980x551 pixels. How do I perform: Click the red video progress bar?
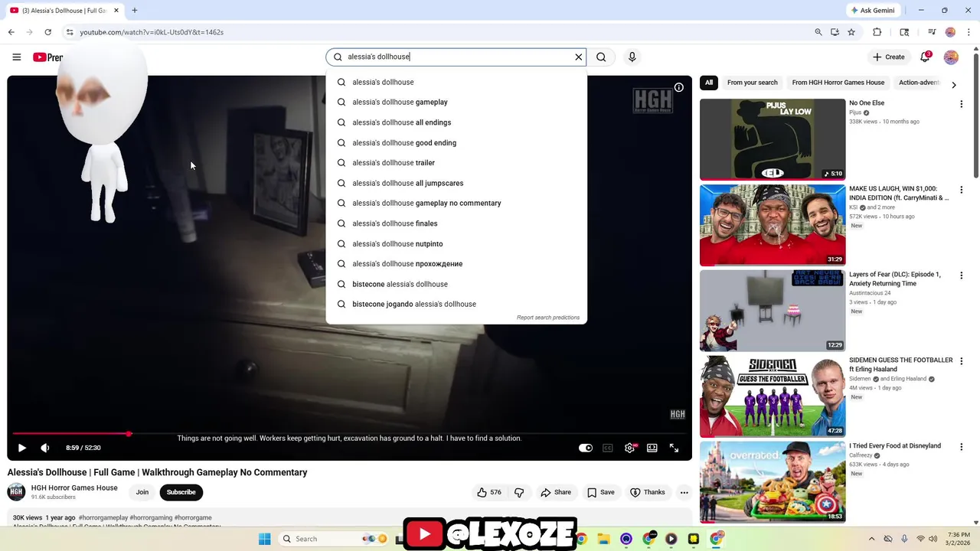pos(70,434)
